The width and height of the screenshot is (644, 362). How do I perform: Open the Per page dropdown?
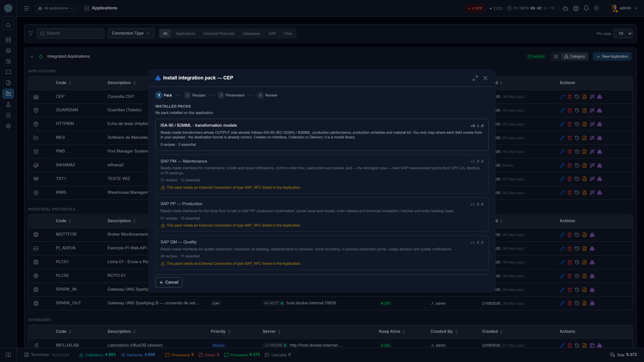coord(623,34)
